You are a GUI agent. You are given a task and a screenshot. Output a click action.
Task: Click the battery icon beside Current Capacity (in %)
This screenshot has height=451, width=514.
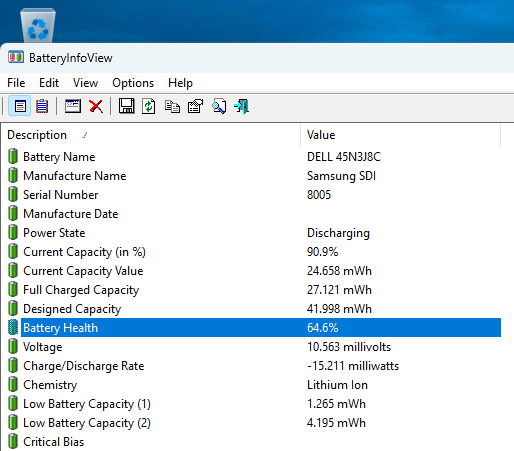[x=13, y=251]
